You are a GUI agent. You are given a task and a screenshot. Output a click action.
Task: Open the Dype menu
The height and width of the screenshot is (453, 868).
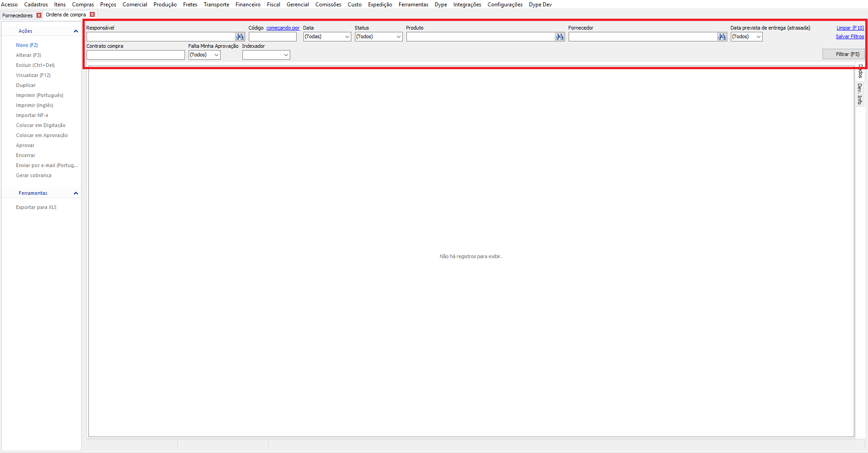pyautogui.click(x=441, y=5)
